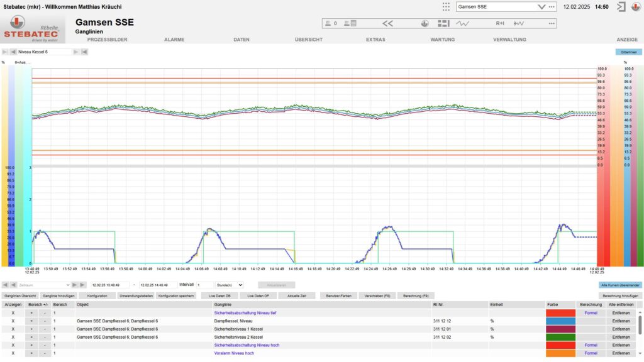Click the double-arrow back icon in toolbar
Viewport: 644px width, 362px height.
387,23
